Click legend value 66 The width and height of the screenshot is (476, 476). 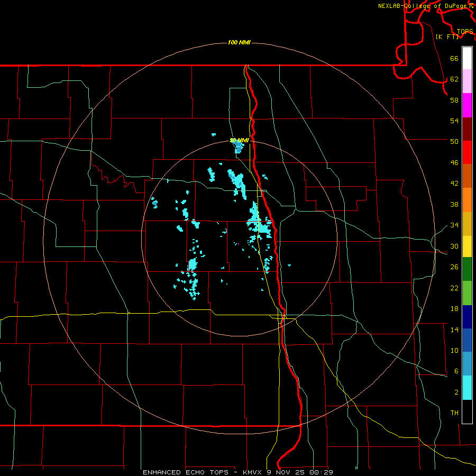[x=454, y=59]
